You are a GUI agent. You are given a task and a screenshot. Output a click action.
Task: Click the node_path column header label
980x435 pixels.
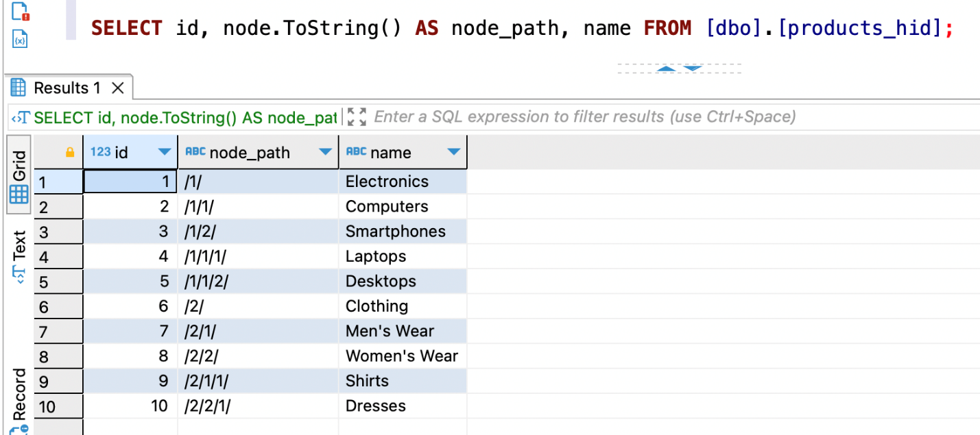tap(250, 153)
